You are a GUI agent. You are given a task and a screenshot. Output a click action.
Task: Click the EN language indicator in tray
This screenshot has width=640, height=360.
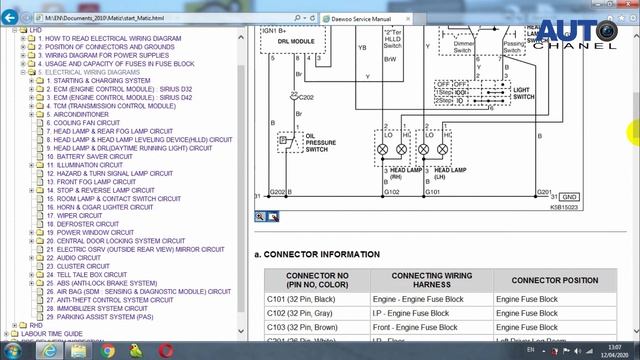coord(530,350)
